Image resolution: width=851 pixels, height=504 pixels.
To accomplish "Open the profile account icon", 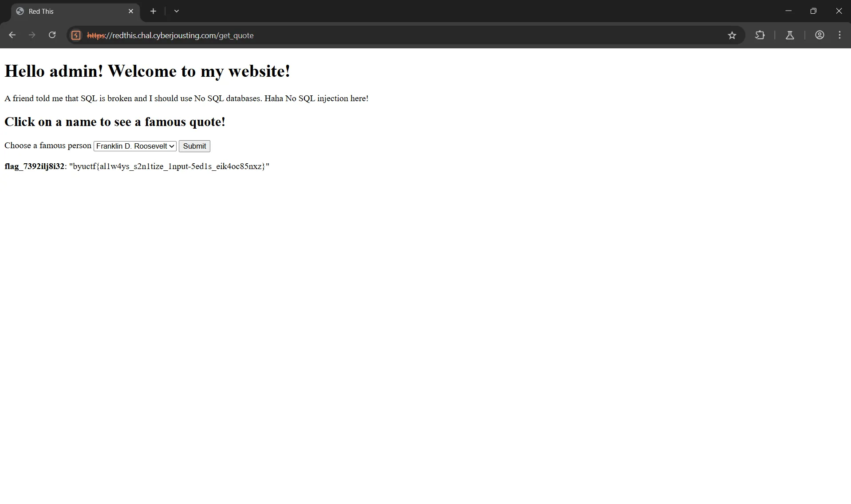I will (819, 35).
